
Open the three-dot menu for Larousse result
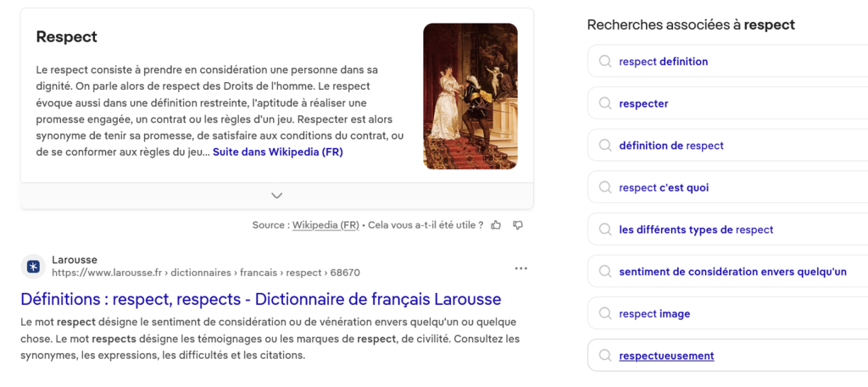520,268
